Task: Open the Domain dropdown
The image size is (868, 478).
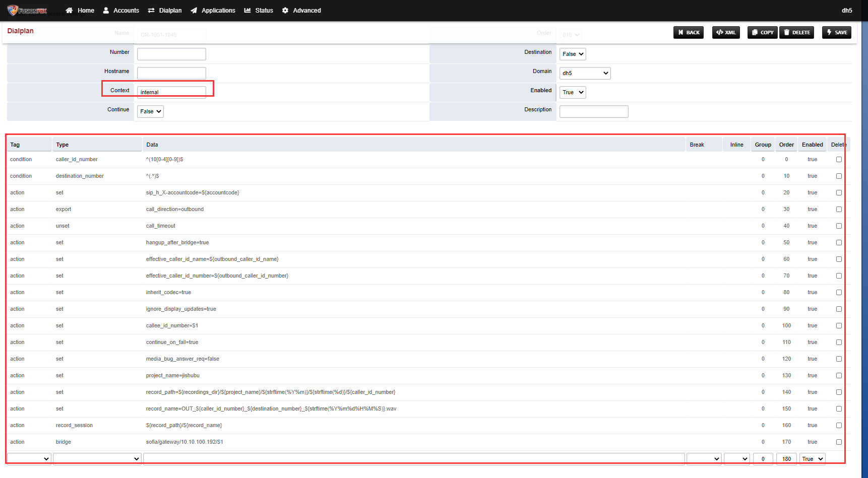Action: pyautogui.click(x=585, y=73)
